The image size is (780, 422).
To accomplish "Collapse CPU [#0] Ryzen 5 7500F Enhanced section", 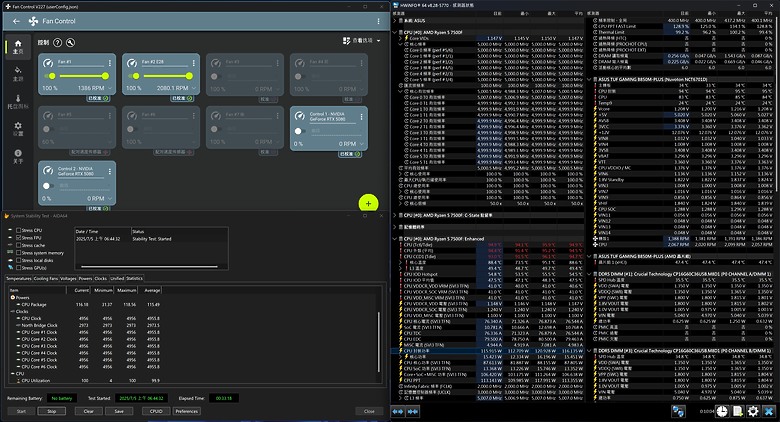I will coord(395,239).
